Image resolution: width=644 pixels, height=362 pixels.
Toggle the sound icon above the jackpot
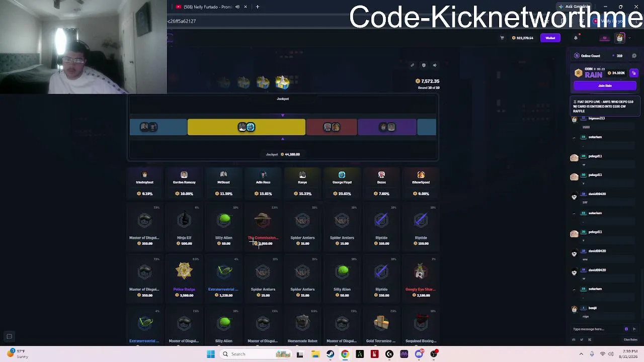click(435, 65)
